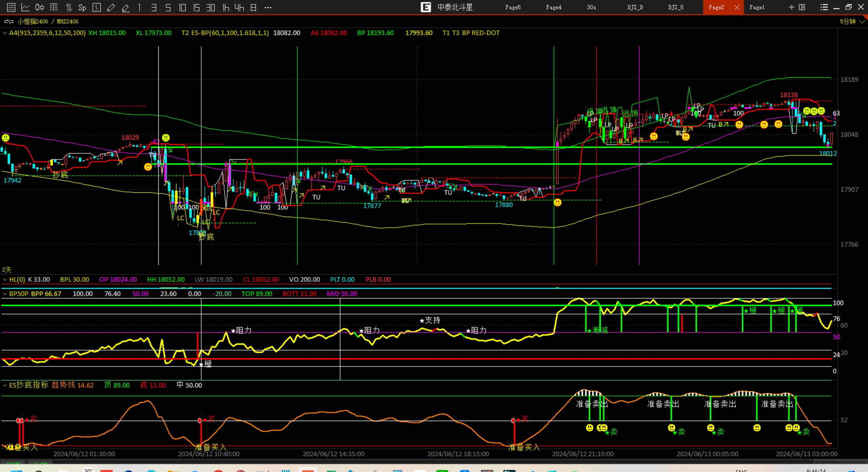Add a new page with plus icon
868x472 pixels.
pos(792,7)
